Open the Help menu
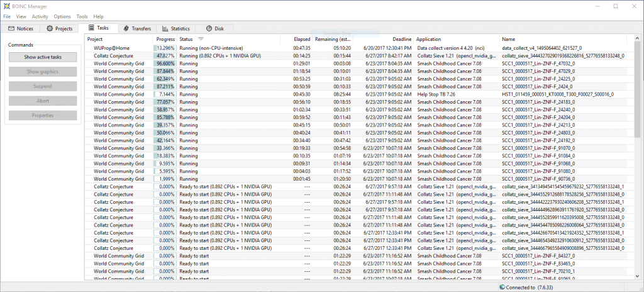Image resolution: width=644 pixels, height=292 pixels. click(x=99, y=16)
